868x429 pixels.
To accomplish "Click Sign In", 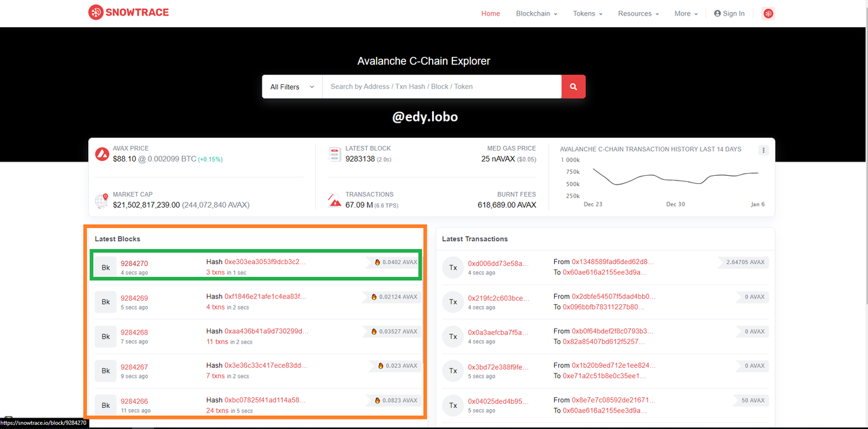I will 729,14.
